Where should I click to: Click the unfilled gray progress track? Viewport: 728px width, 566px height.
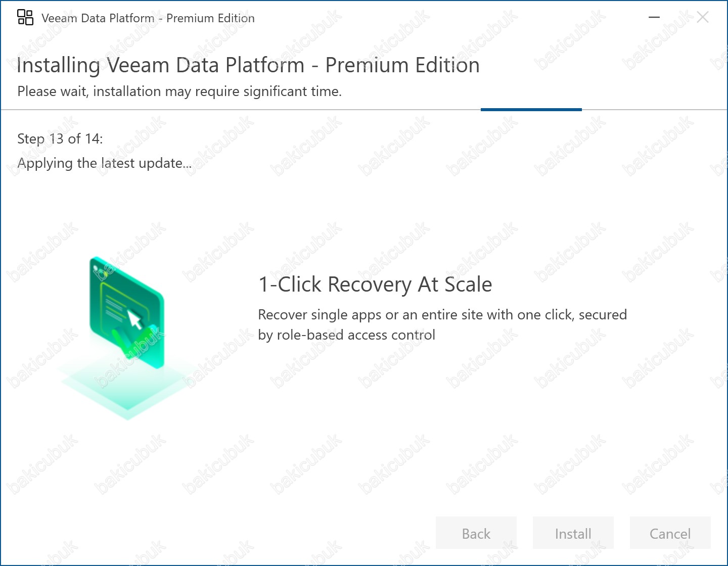[253, 109]
